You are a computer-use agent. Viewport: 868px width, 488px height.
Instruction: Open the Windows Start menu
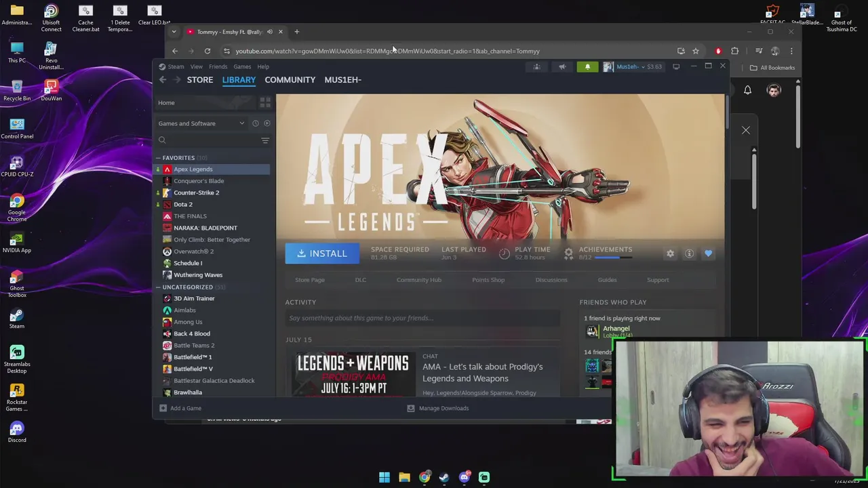[x=384, y=477]
